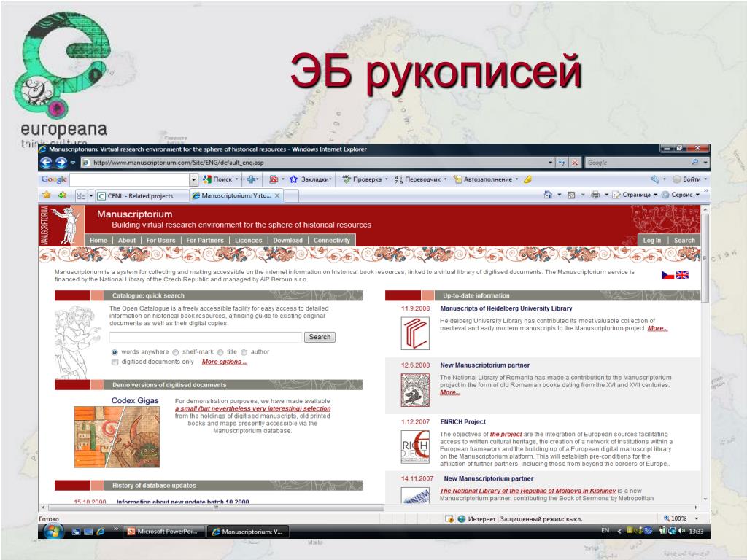Click the volume speaker icon in the tray
The image size is (747, 560).
pos(681,531)
